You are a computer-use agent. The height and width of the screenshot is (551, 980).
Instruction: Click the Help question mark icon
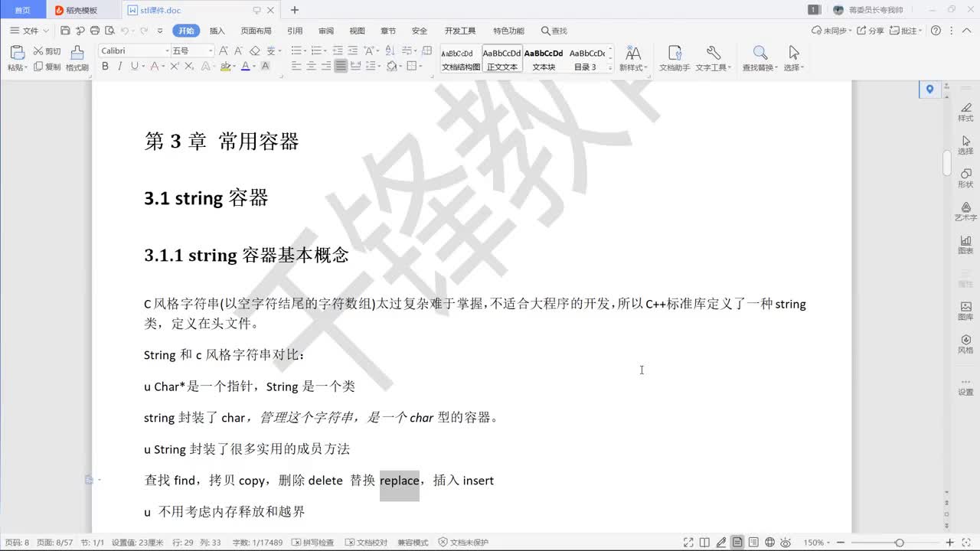[x=936, y=31]
